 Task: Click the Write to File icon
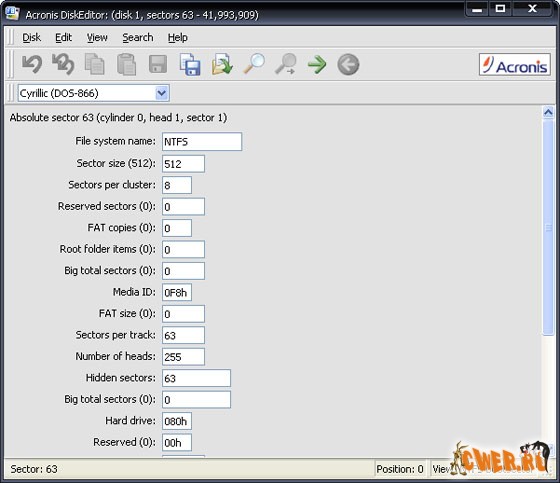pos(190,64)
